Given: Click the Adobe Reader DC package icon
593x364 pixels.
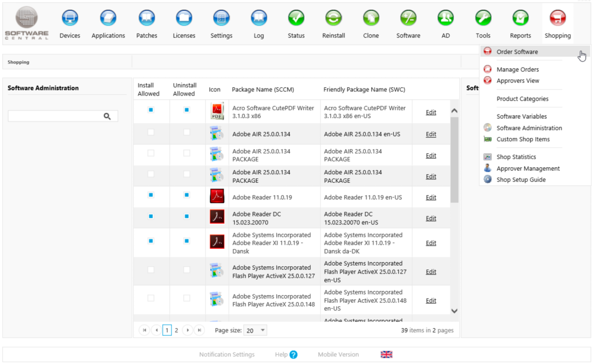Looking at the screenshot, I should click(217, 217).
